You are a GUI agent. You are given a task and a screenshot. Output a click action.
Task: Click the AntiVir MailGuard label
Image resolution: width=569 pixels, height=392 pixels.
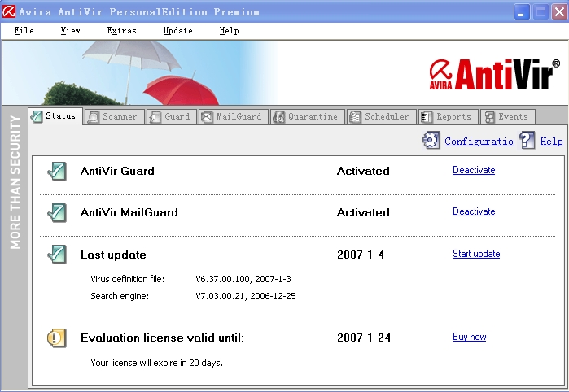129,212
